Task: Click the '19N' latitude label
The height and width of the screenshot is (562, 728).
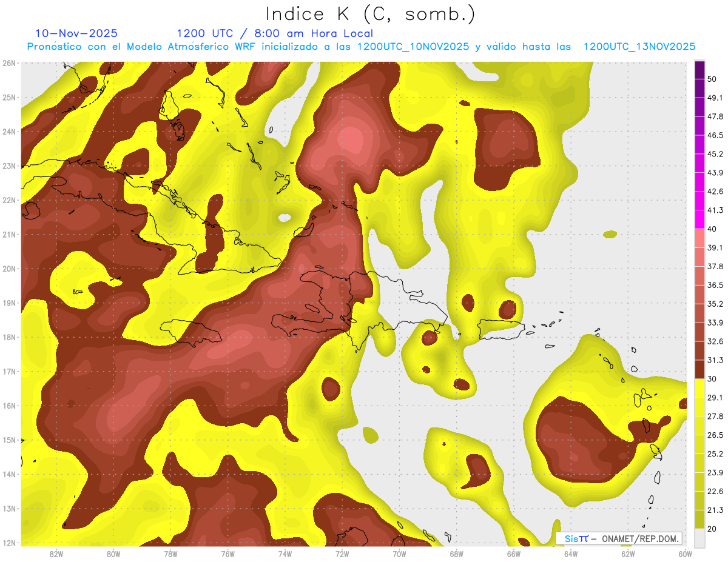Action: 9,303
